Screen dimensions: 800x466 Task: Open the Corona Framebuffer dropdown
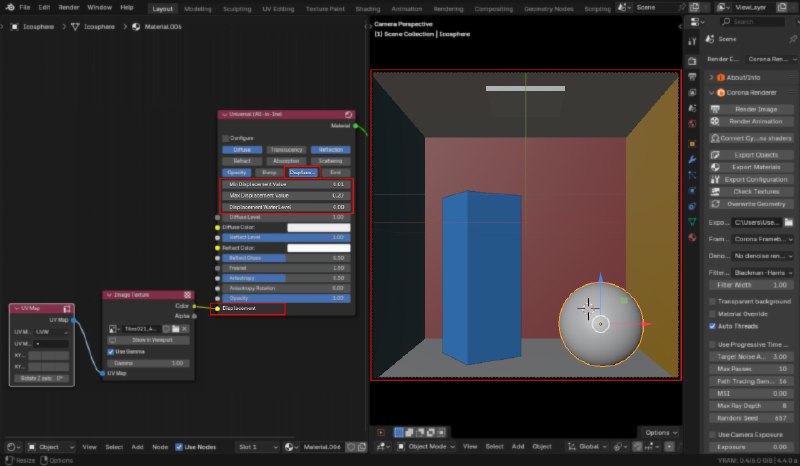[763, 239]
